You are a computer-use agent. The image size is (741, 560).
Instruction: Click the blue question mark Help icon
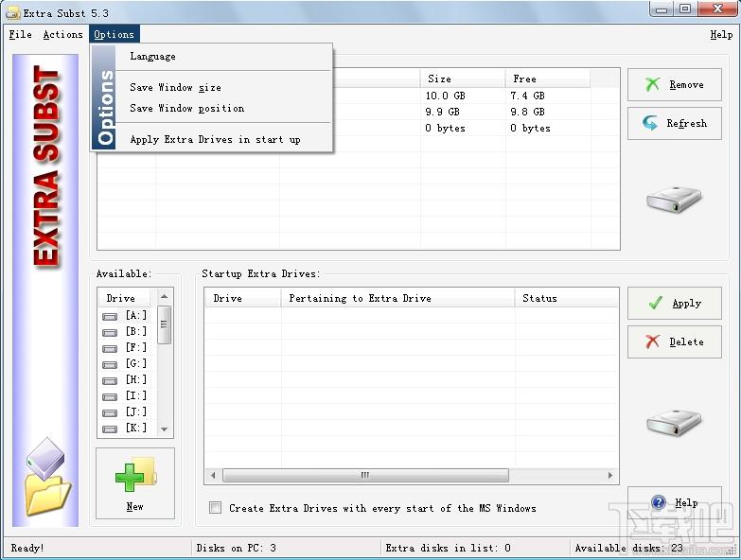pos(659,502)
